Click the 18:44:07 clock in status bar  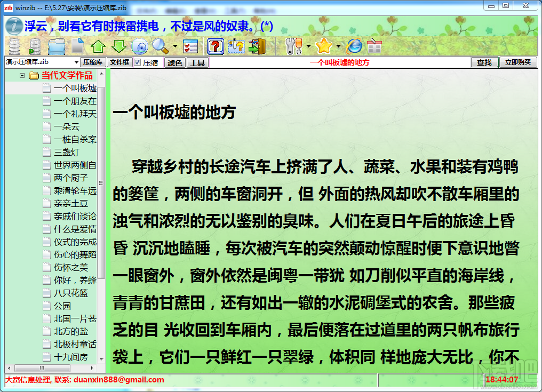pos(502,380)
